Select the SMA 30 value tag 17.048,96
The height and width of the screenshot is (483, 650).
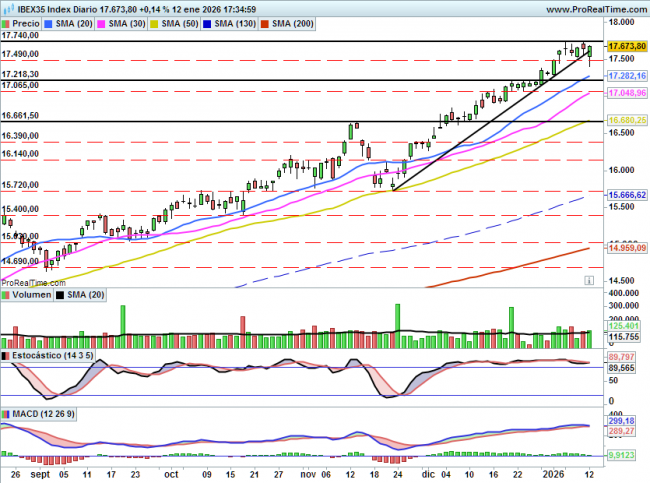[627, 93]
